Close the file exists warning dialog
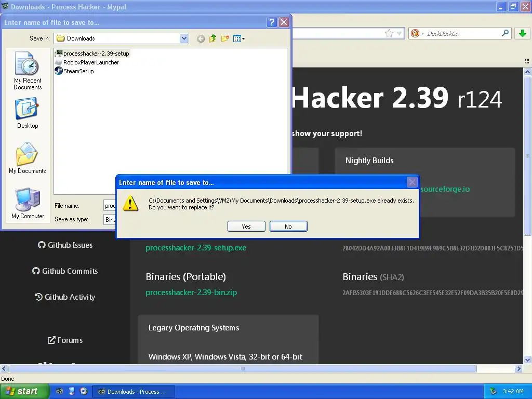This screenshot has height=399, width=532. point(412,182)
